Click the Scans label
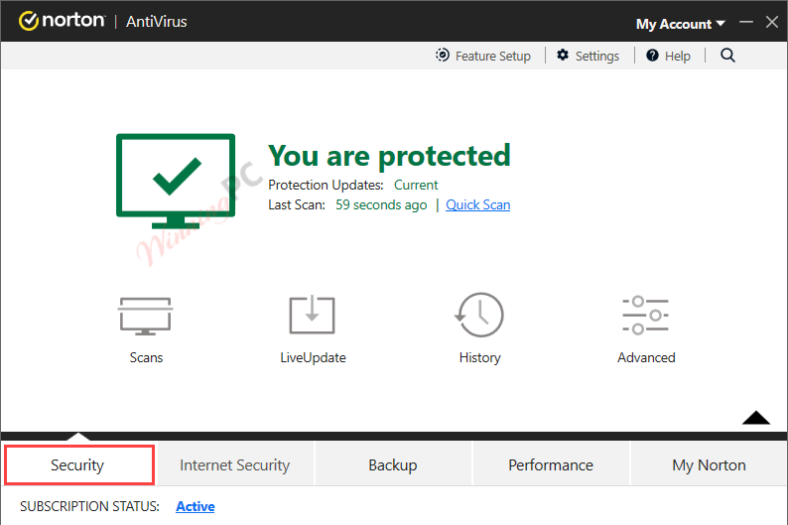This screenshot has height=525, width=788. 146,358
